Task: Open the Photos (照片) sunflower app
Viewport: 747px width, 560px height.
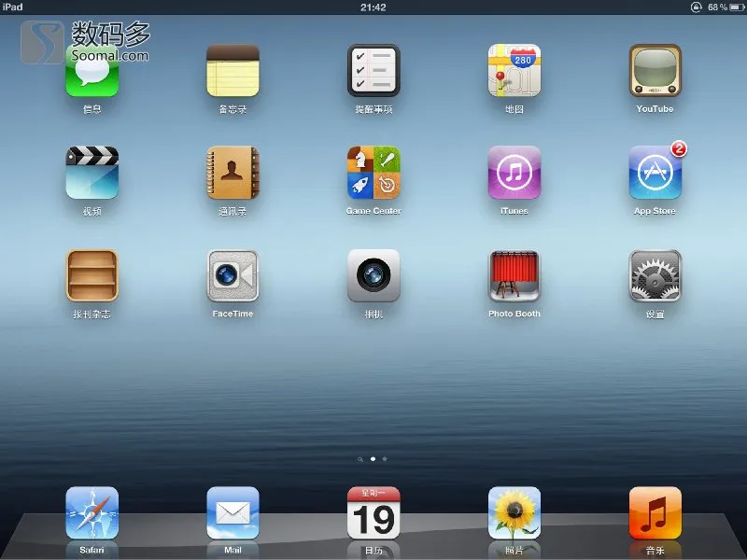Action: [514, 512]
